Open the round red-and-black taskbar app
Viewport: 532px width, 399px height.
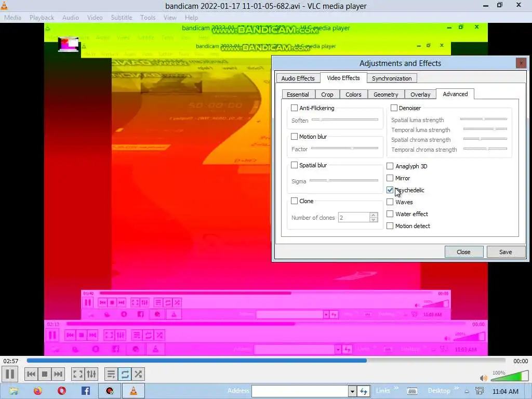[110, 391]
